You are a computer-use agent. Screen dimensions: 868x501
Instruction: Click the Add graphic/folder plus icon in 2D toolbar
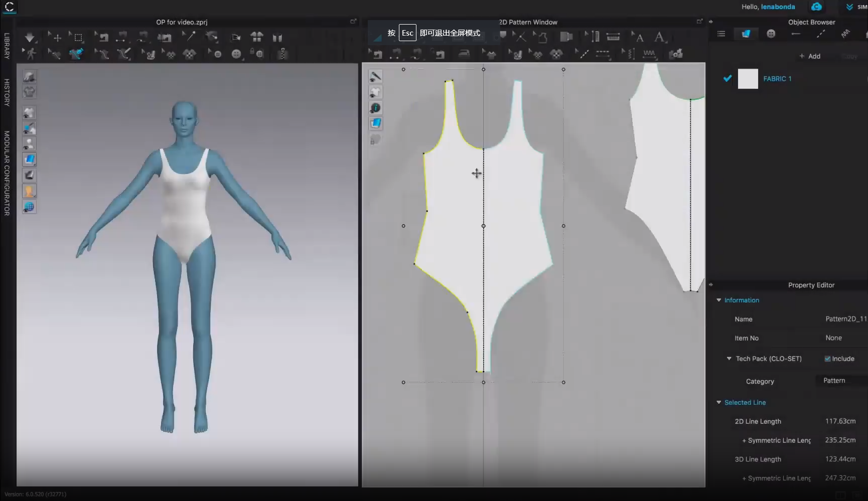(x=676, y=54)
